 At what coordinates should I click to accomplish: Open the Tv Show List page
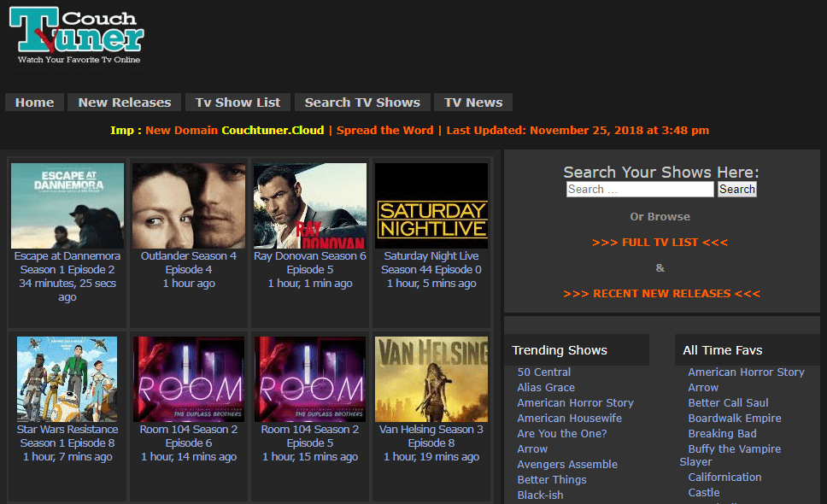pyautogui.click(x=238, y=102)
